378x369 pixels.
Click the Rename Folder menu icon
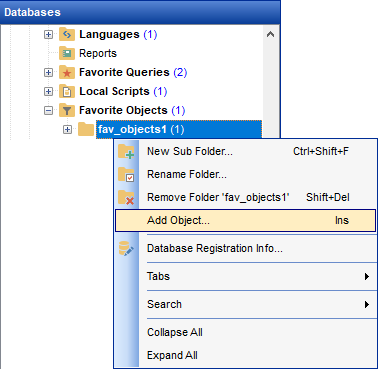(126, 174)
